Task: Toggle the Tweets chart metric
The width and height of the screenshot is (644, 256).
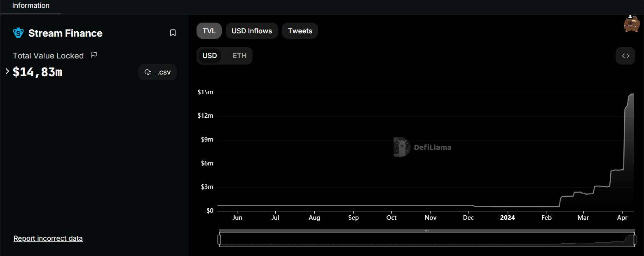Action: coord(300,31)
